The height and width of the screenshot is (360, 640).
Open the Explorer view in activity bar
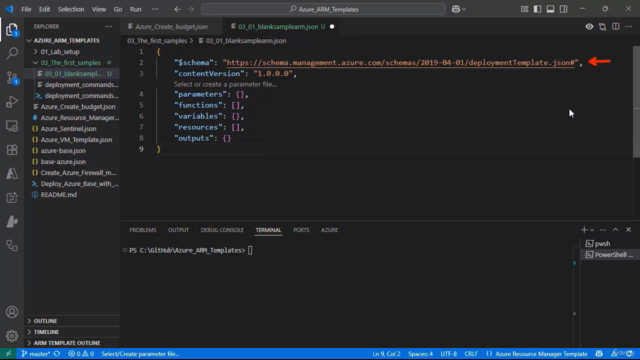click(x=12, y=29)
